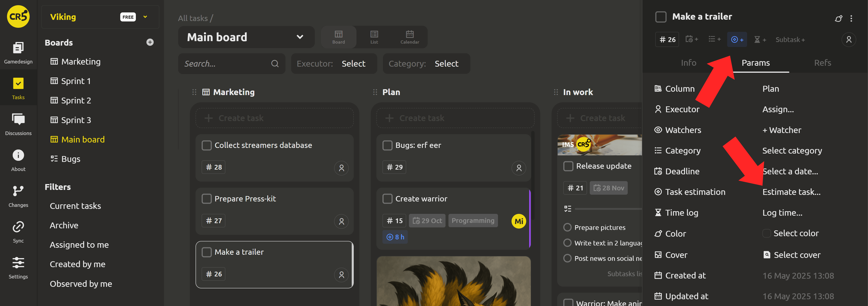Switch to List view
Image resolution: width=868 pixels, height=306 pixels.
[x=374, y=37]
